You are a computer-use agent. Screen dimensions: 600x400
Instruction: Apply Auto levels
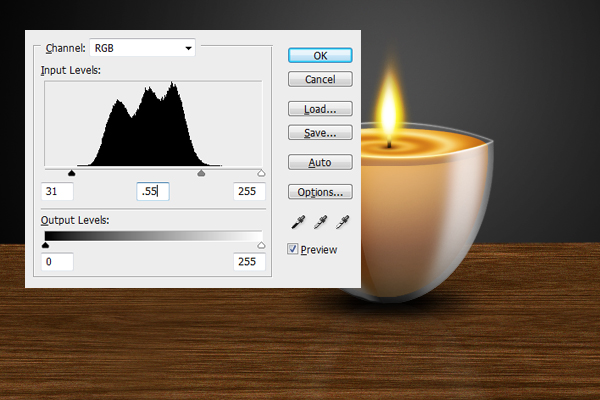click(320, 162)
